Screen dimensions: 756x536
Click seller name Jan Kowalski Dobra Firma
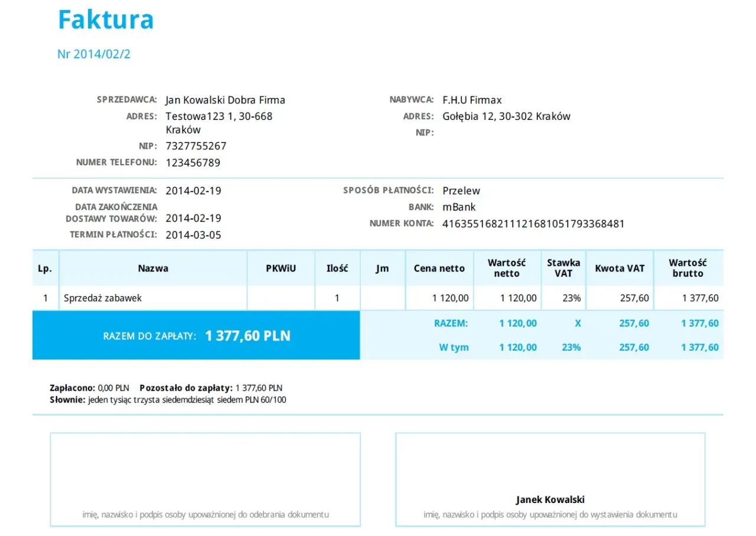coord(226,100)
